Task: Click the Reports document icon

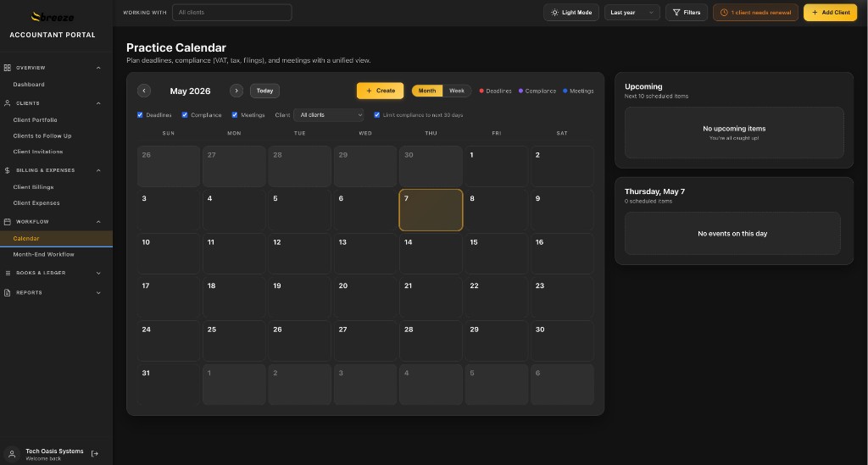Action: point(7,292)
